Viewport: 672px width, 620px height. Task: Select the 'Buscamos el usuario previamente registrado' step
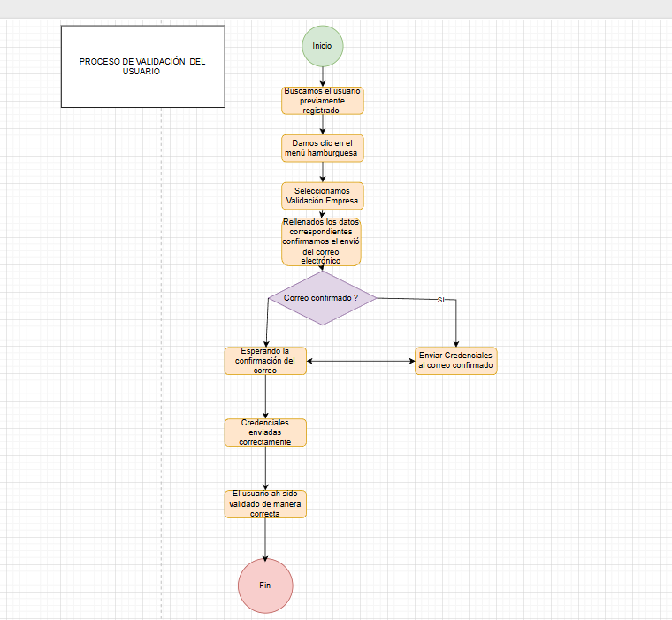click(322, 101)
